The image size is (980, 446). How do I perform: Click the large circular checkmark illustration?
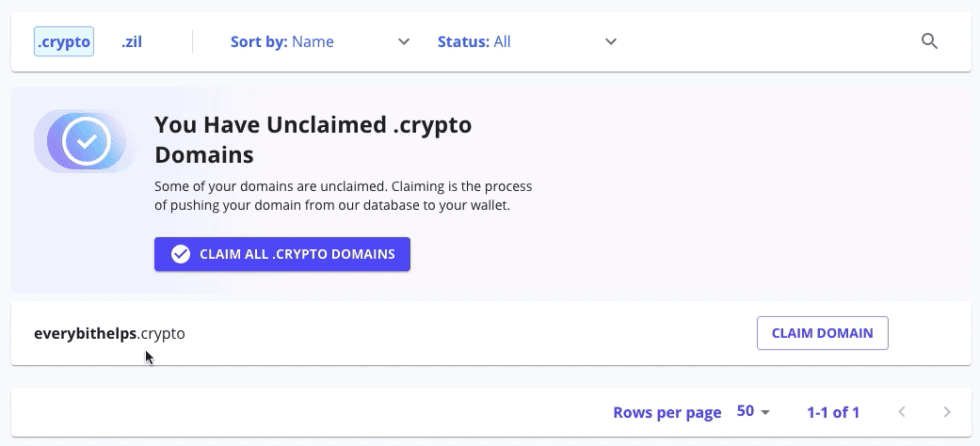click(87, 141)
